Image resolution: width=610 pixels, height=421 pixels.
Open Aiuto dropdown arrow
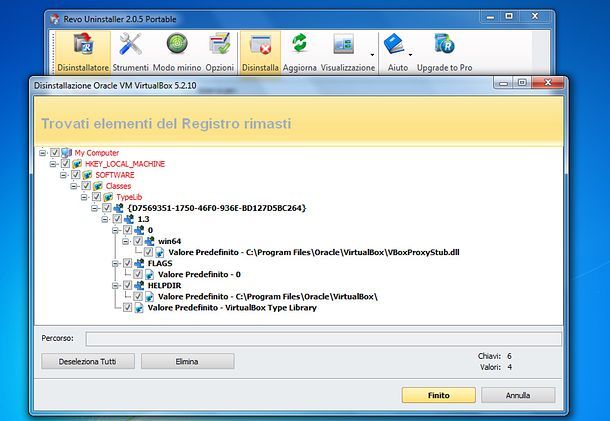pos(410,55)
